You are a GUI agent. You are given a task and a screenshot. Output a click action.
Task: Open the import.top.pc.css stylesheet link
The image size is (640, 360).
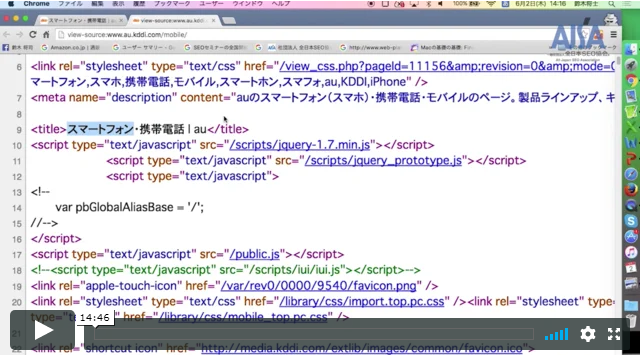tap(362, 302)
